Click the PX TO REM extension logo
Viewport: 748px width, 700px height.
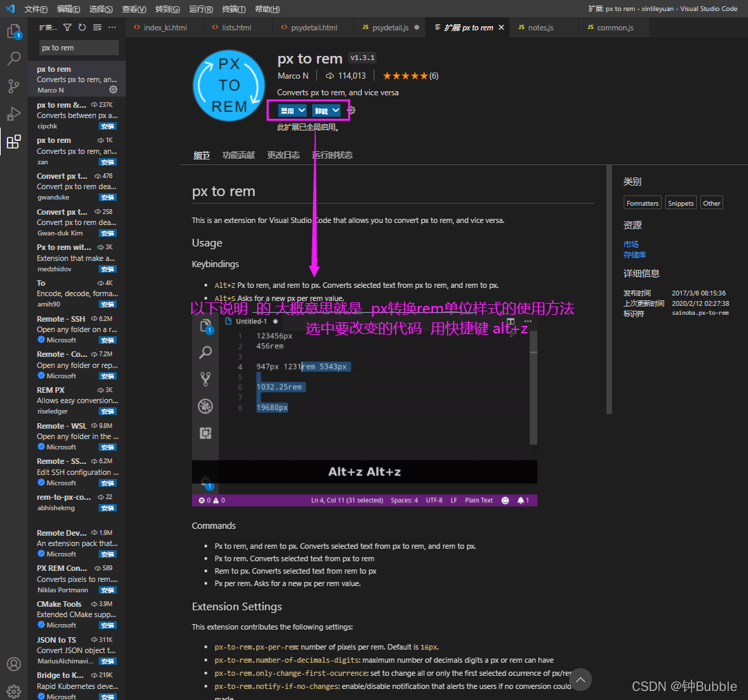229,86
